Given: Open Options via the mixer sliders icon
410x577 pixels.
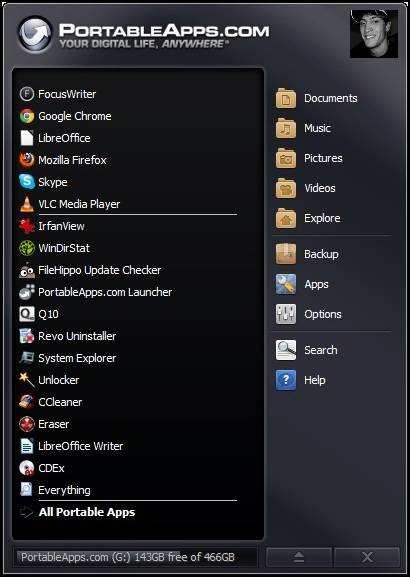Looking at the screenshot, I should [x=286, y=314].
